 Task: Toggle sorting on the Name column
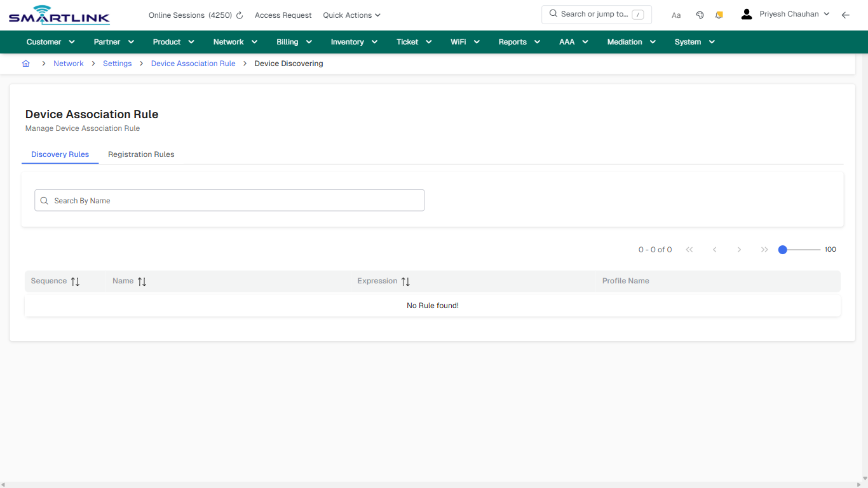(142, 281)
